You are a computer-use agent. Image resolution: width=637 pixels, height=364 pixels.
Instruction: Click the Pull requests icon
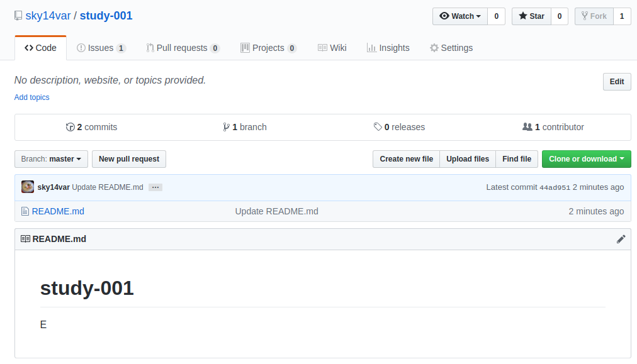pyautogui.click(x=150, y=48)
